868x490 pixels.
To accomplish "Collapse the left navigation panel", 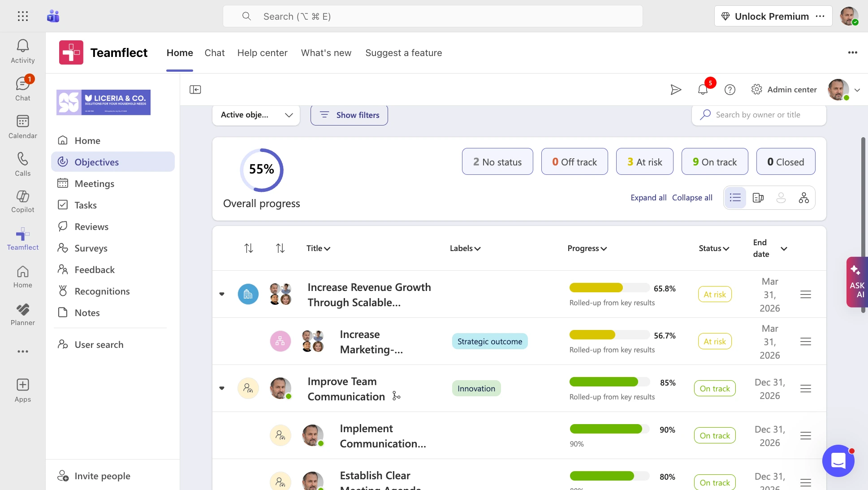I will pos(195,89).
